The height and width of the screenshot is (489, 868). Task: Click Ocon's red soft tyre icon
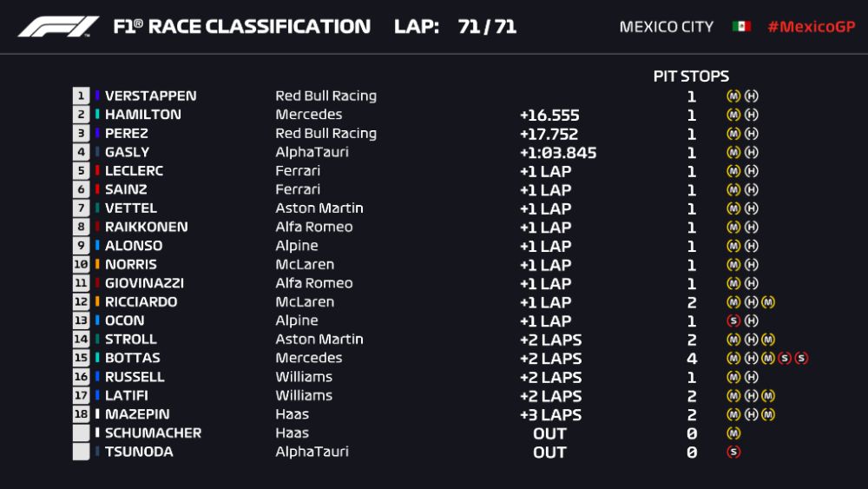tap(733, 320)
